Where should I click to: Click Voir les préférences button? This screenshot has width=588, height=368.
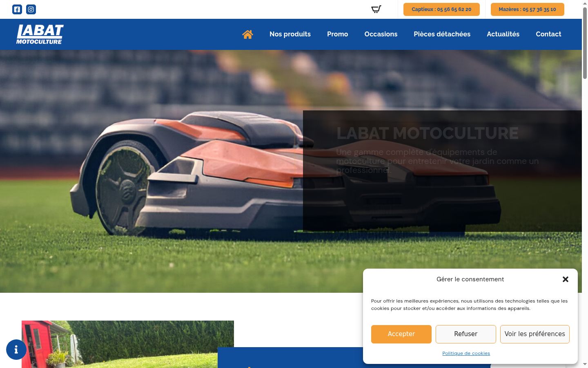(x=535, y=334)
